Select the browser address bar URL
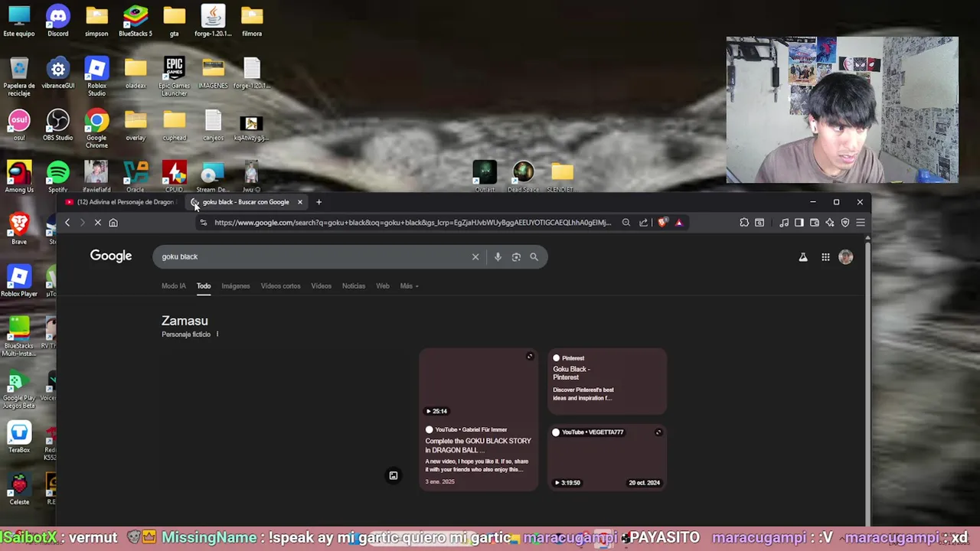The height and width of the screenshot is (551, 980). [x=413, y=223]
